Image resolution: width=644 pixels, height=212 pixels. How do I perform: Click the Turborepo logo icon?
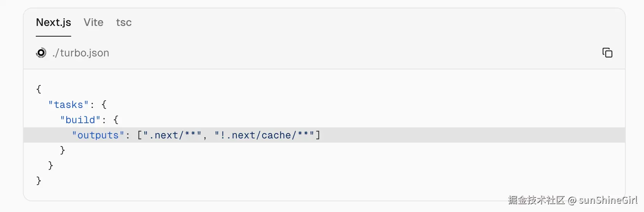41,53
